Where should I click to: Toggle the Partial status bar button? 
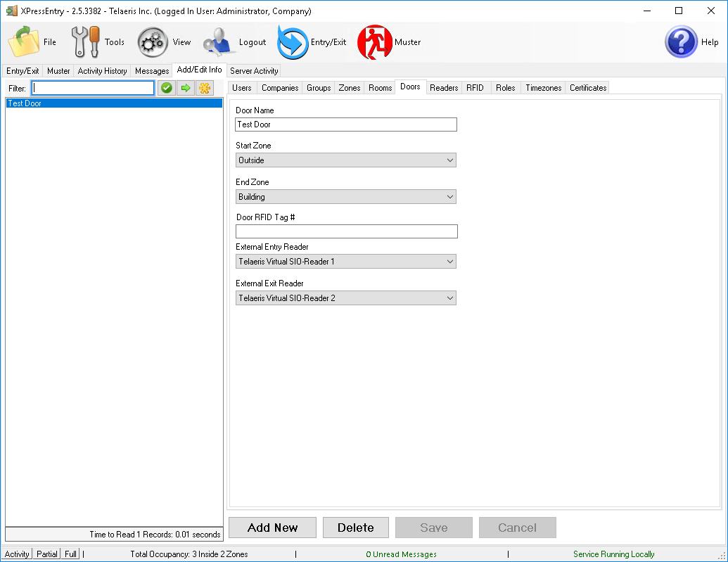pos(47,554)
